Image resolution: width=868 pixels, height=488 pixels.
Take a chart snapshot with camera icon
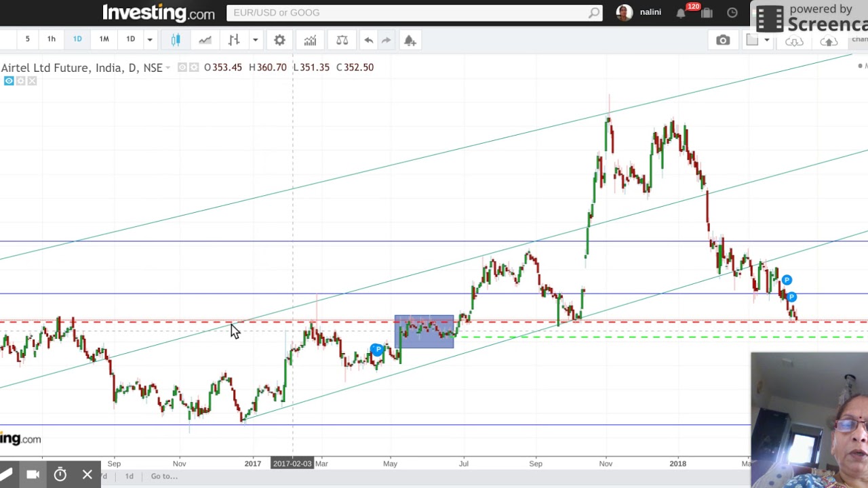tap(723, 40)
